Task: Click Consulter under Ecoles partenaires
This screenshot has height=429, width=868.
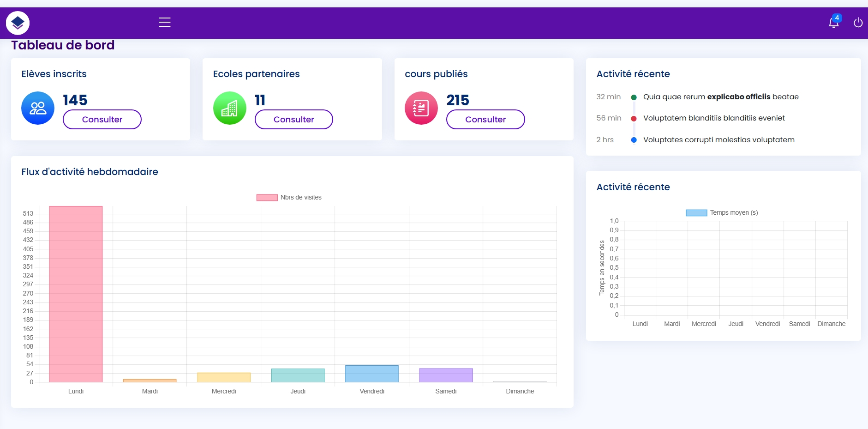Action: 293,119
